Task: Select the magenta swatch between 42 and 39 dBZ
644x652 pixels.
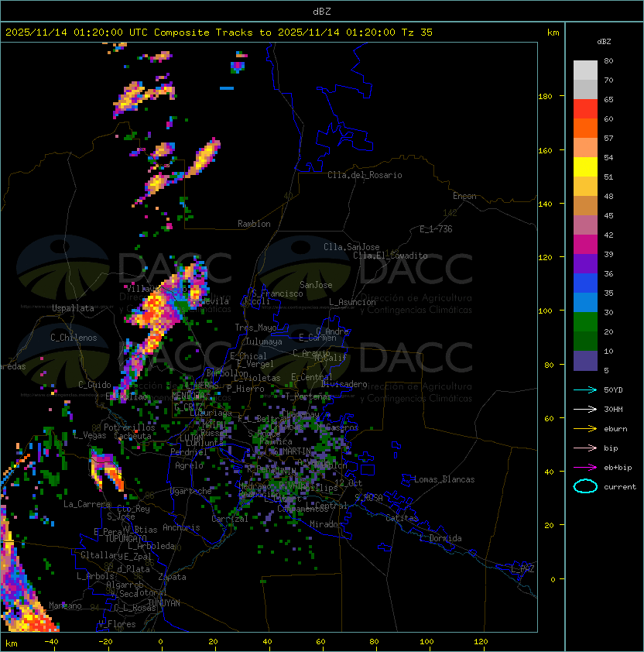Action: coord(585,244)
